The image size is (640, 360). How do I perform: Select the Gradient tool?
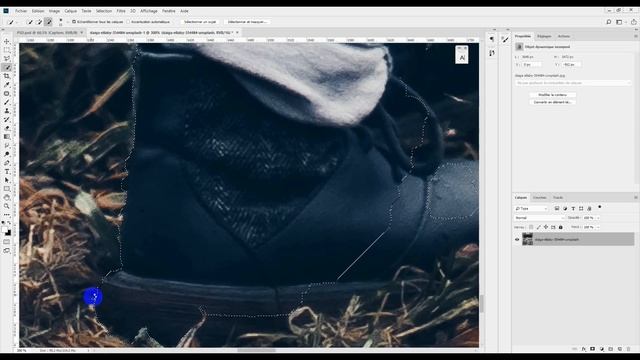[x=7, y=137]
